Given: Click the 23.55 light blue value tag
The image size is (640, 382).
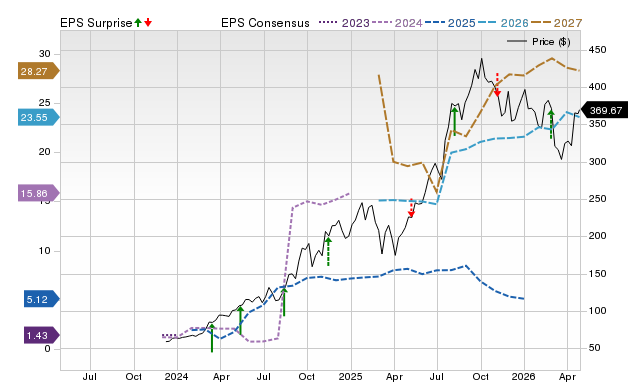Looking at the screenshot, I should 39,118.
